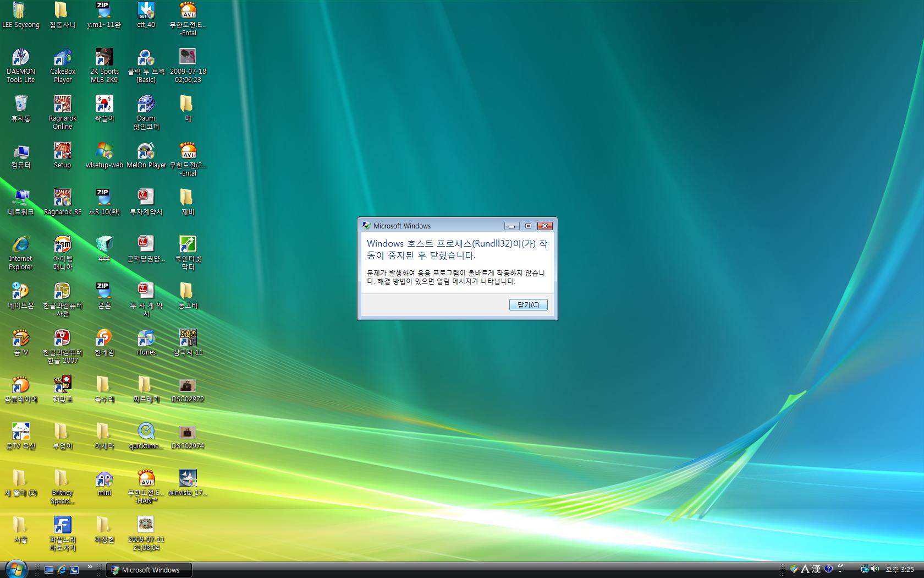924x578 pixels.
Task: Select the 클릭 투 트윅 [Basic] icon
Action: (146, 66)
